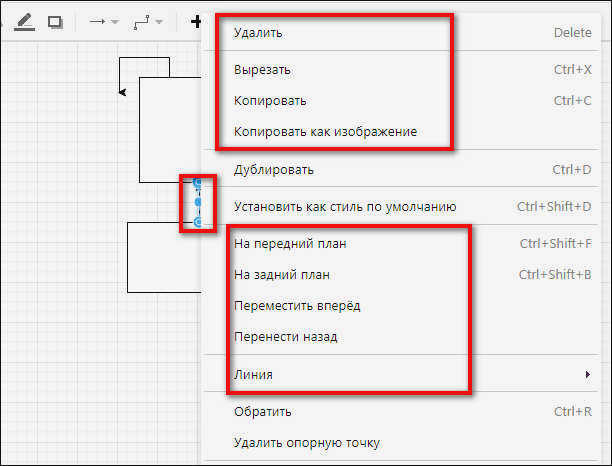Select Дублировать in the context menu
The height and width of the screenshot is (466, 612).
click(x=402, y=170)
